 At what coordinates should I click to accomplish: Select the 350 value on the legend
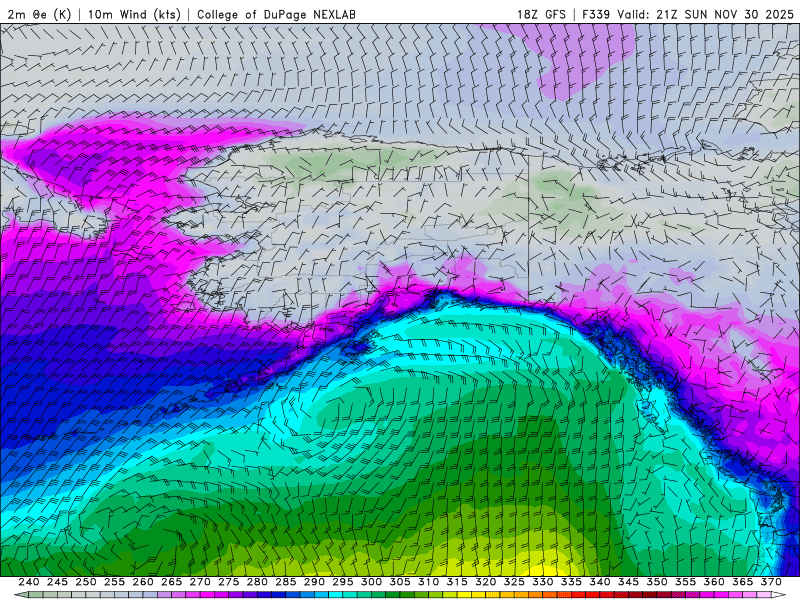657,582
